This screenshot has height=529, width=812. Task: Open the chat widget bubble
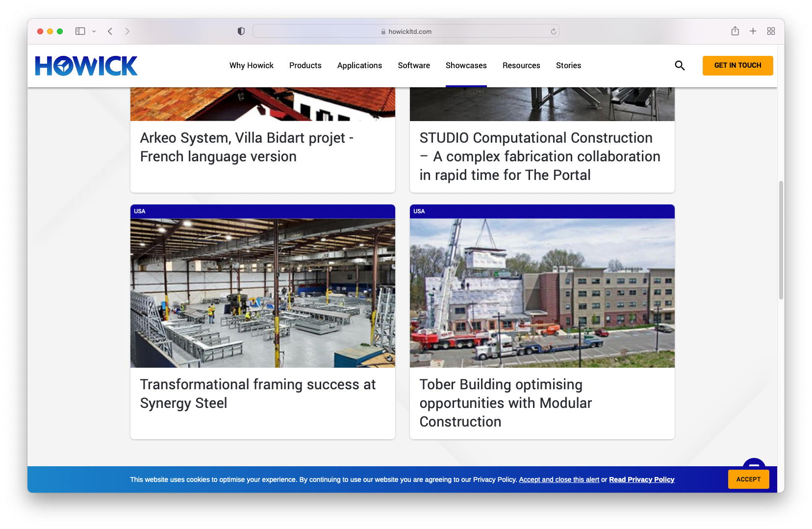[x=754, y=462]
